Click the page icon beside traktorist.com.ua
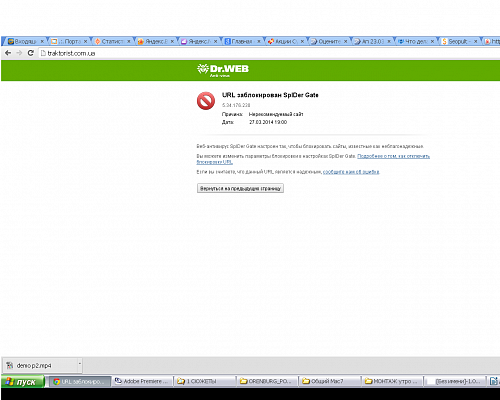The height and width of the screenshot is (400, 500). pyautogui.click(x=43, y=53)
